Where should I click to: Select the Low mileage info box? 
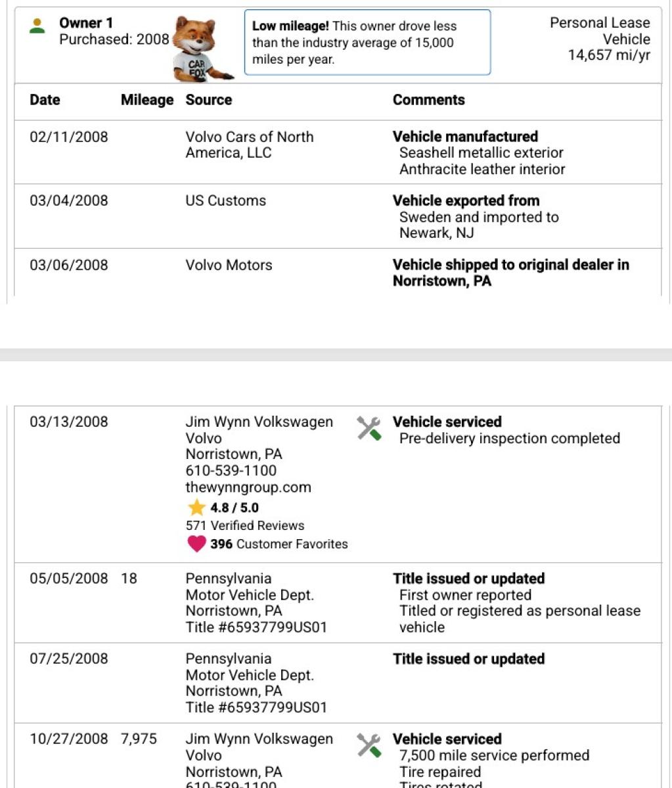(367, 43)
